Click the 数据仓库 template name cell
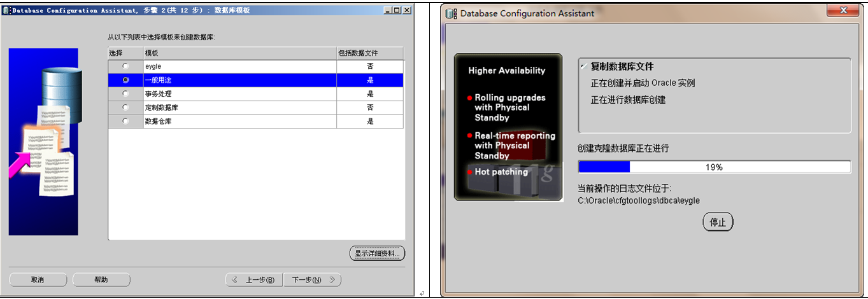868x299 pixels. tap(239, 121)
